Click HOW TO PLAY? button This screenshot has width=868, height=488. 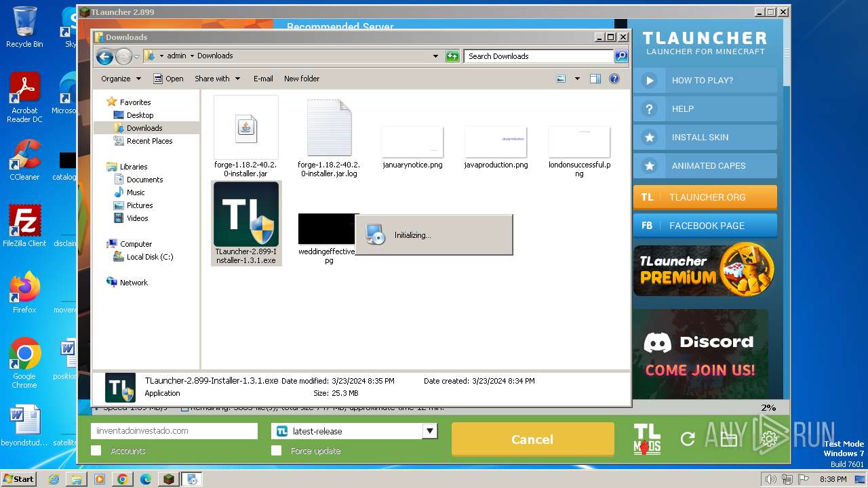point(705,80)
